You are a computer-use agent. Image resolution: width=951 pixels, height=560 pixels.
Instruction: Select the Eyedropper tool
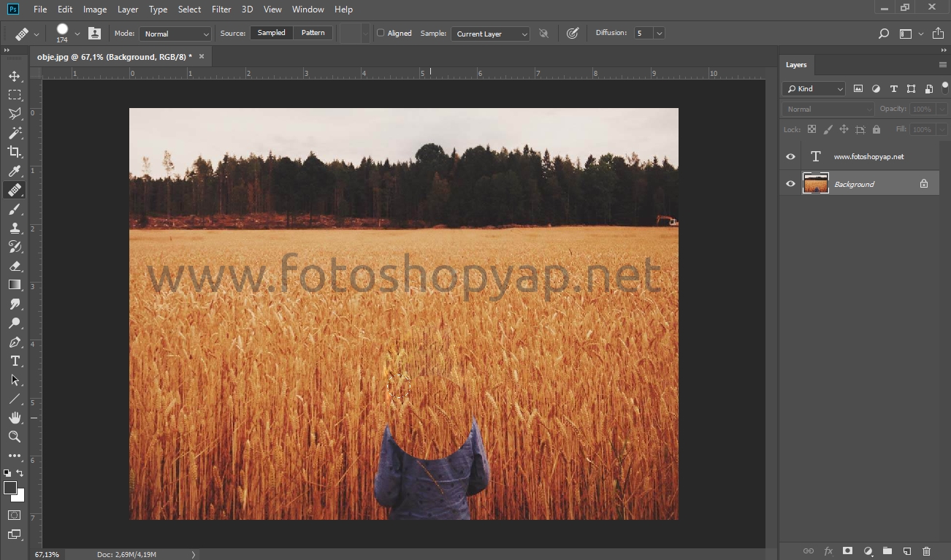pyautogui.click(x=15, y=171)
